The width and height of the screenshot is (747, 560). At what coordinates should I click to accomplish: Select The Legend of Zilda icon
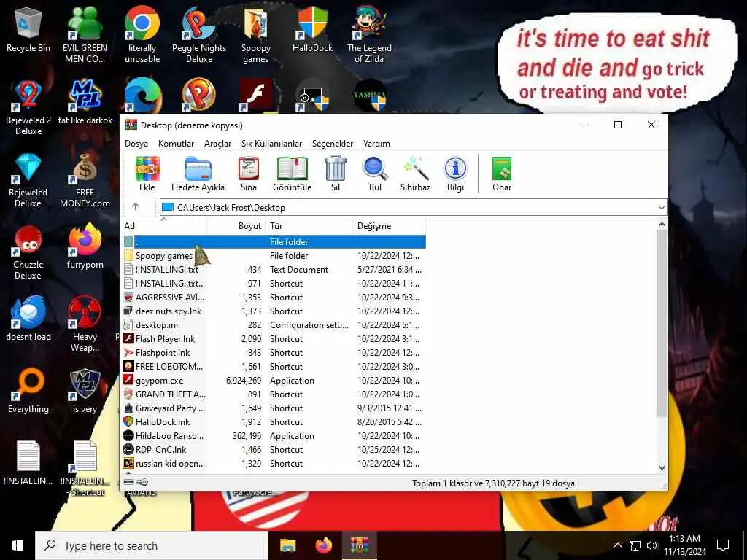click(x=369, y=35)
